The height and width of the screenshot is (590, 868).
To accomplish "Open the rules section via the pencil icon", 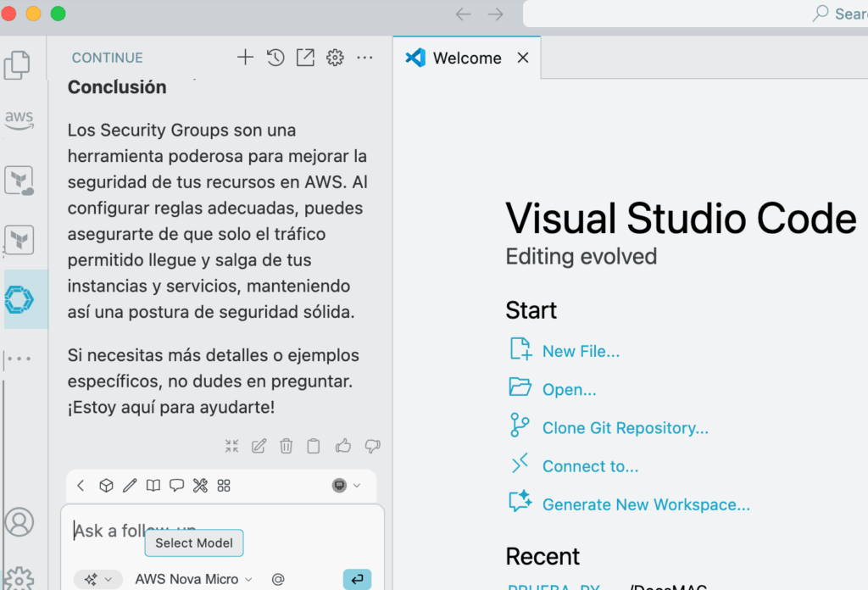I will [x=130, y=486].
